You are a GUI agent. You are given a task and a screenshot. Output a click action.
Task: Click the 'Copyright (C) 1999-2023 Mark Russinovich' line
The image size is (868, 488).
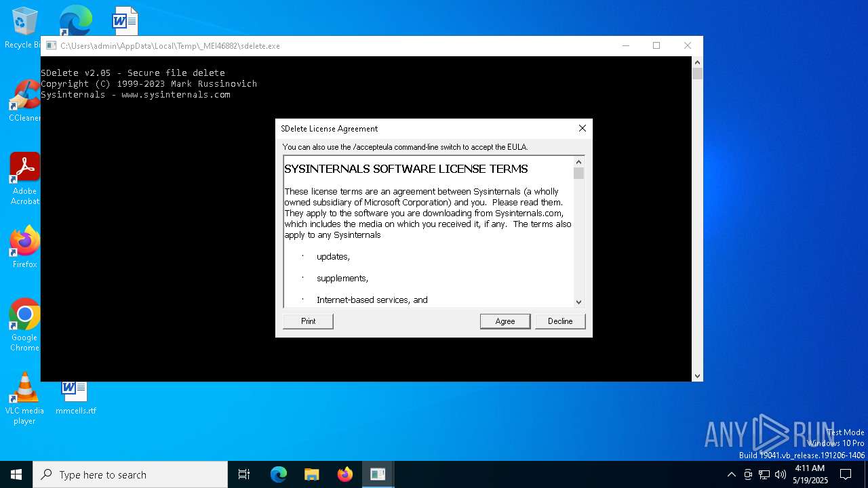click(x=149, y=83)
